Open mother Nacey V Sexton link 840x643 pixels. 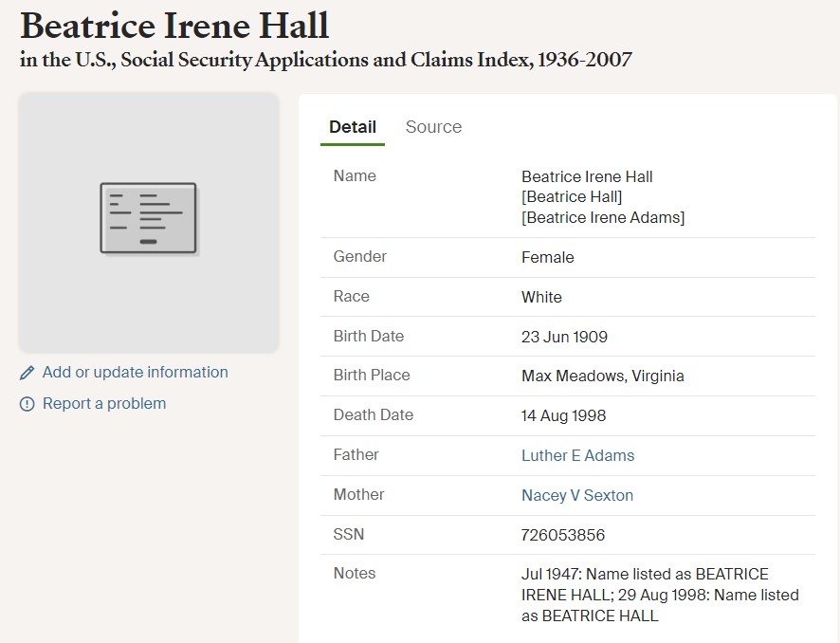[576, 495]
